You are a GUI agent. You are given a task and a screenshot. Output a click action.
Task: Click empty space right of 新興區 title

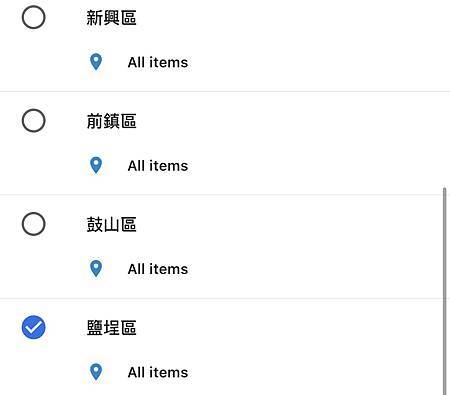[x=287, y=18]
